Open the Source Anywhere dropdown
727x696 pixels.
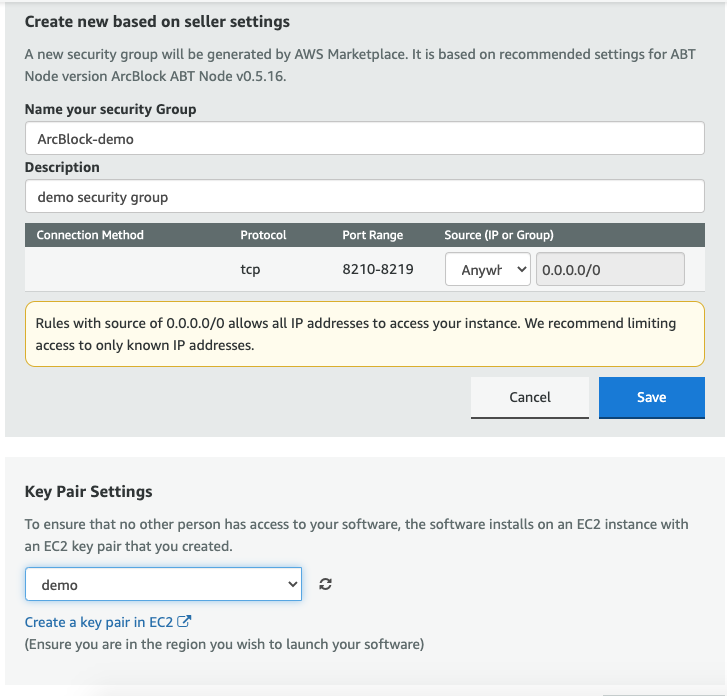point(487,270)
